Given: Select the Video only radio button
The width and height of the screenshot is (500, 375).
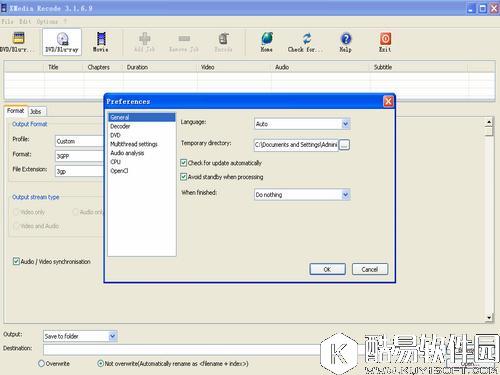Looking at the screenshot, I should pos(16,212).
